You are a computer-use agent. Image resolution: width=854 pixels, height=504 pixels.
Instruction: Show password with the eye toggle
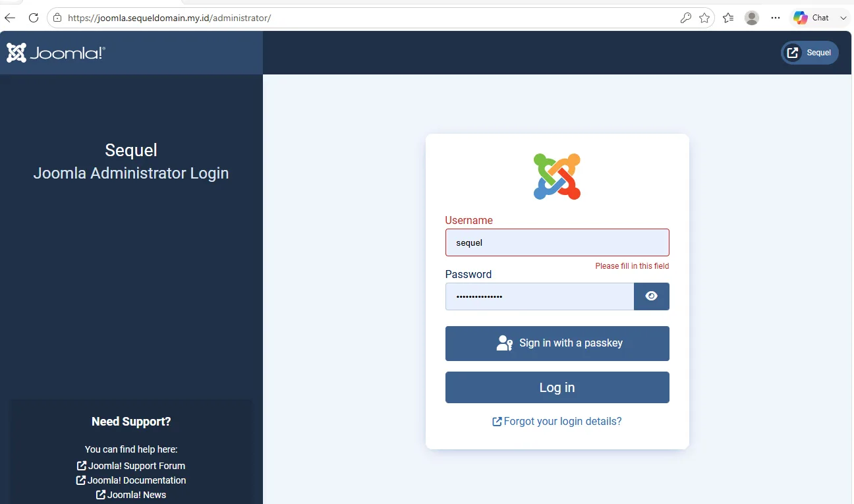coord(652,296)
